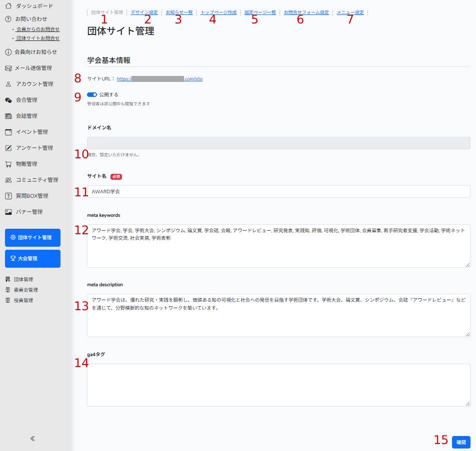Collapse the sidebar with double chevron
Image resolution: width=476 pixels, height=451 pixels.
(x=32, y=439)
